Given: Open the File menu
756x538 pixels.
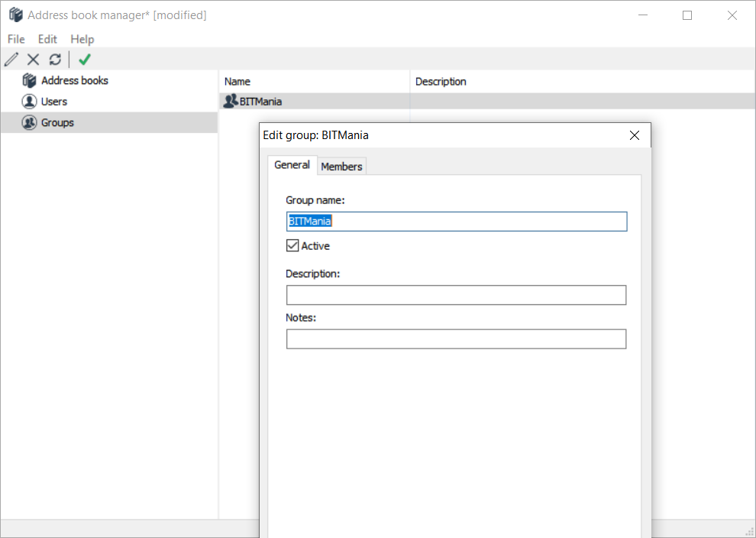Looking at the screenshot, I should pos(16,39).
